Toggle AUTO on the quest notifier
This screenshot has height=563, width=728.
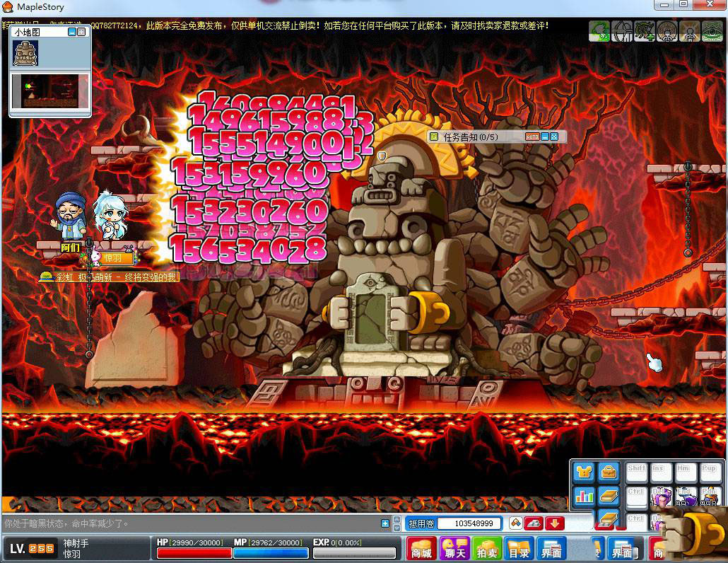tap(532, 137)
